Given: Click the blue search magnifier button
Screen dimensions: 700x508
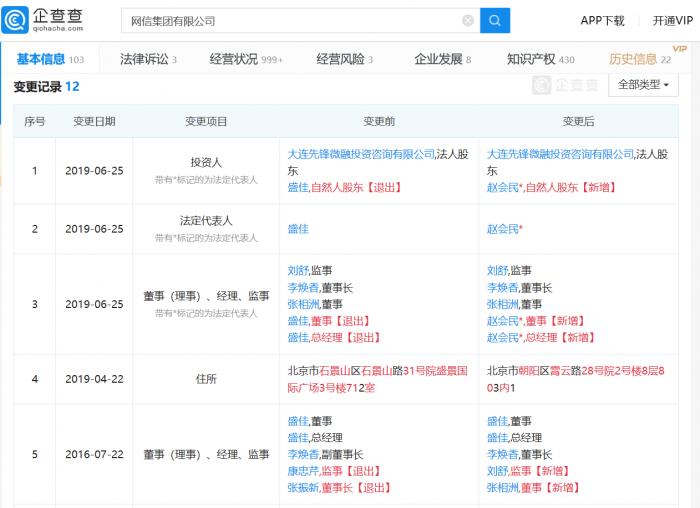Looking at the screenshot, I should click(494, 21).
